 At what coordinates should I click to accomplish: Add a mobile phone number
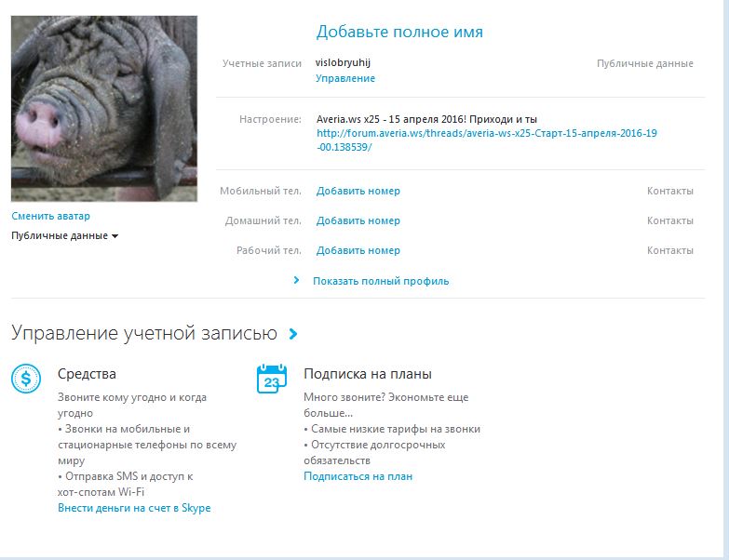358,191
